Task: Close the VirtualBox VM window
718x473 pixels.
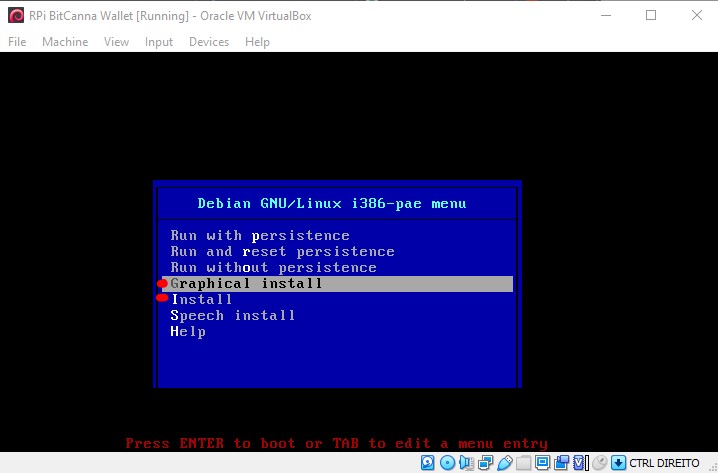Action: (696, 15)
